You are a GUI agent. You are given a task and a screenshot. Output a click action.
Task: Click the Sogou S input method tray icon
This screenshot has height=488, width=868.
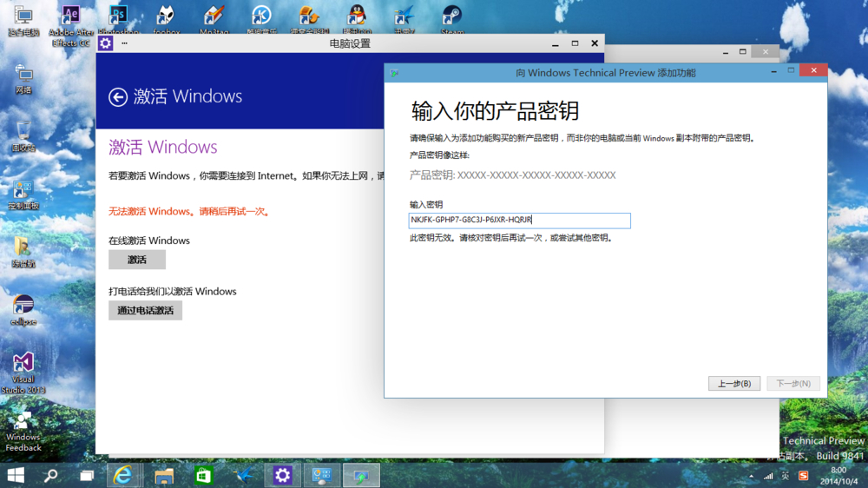[804, 476]
